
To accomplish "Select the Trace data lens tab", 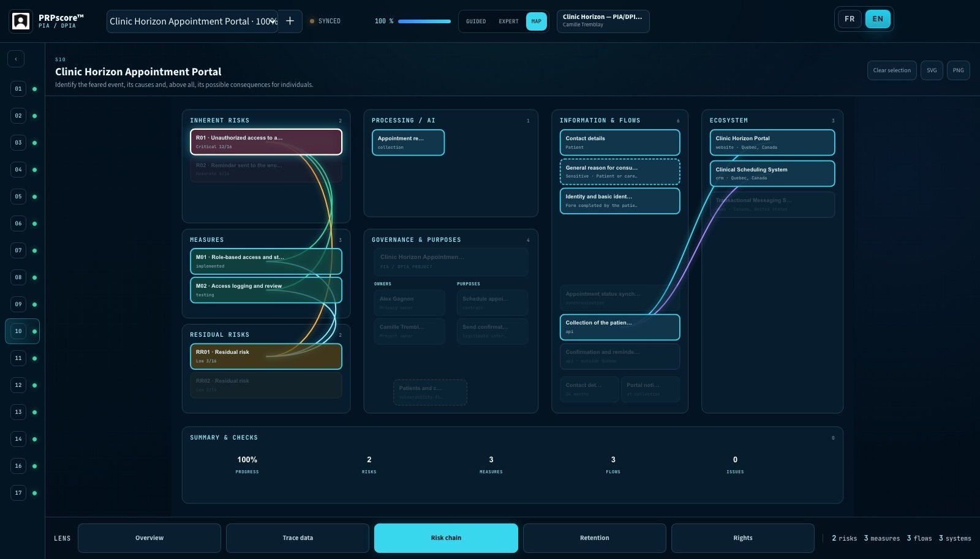I will [298, 538].
